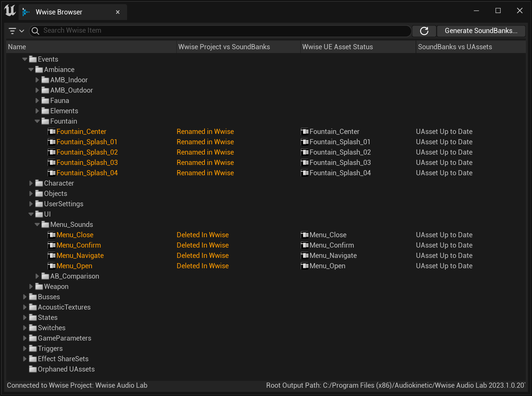The image size is (532, 396).
Task: Click the SoundBanks vs UAssets column header
Action: pos(455,47)
